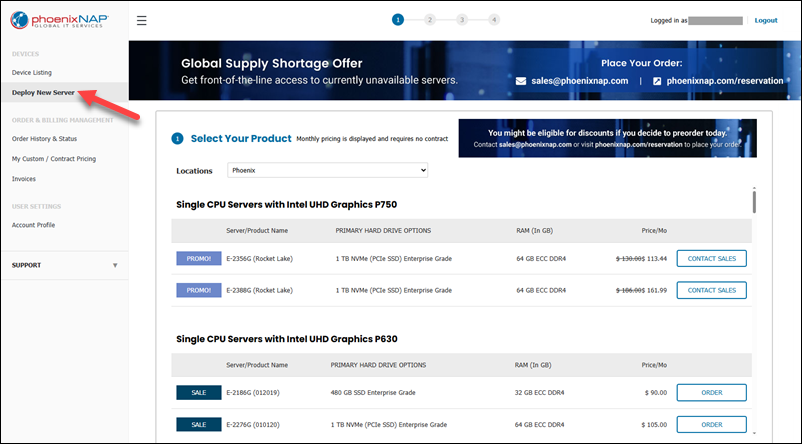Toggle the hamburger menu icon
802x444 pixels.
142,20
